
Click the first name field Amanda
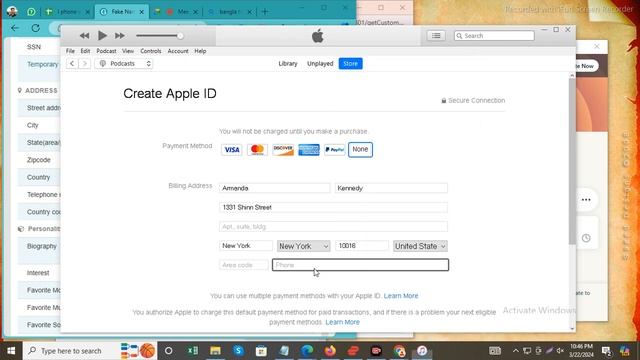(x=274, y=188)
